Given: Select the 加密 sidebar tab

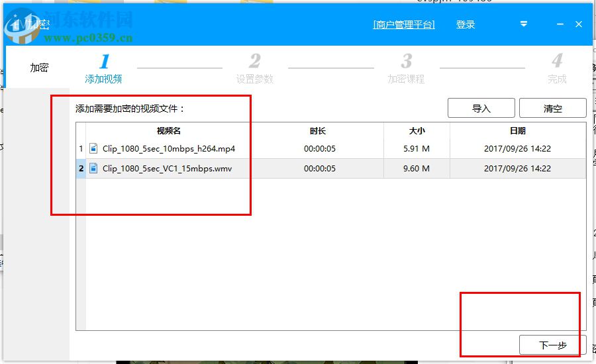Looking at the screenshot, I should 39,68.
